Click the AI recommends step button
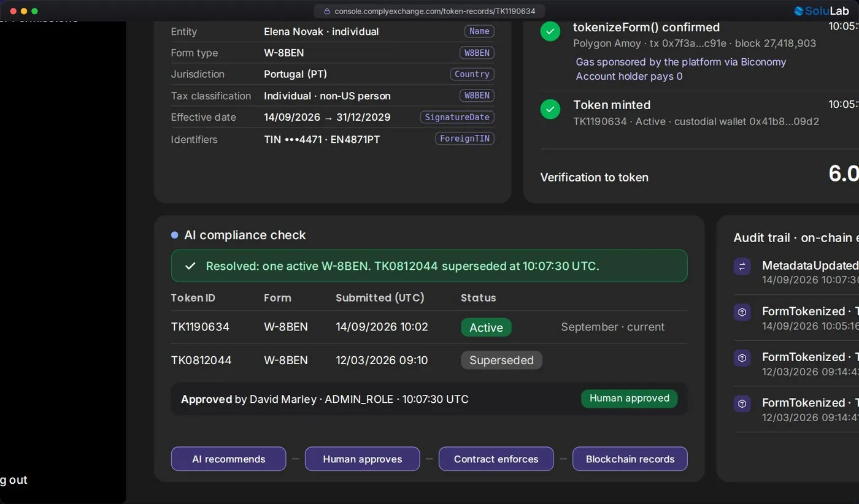 click(x=228, y=459)
